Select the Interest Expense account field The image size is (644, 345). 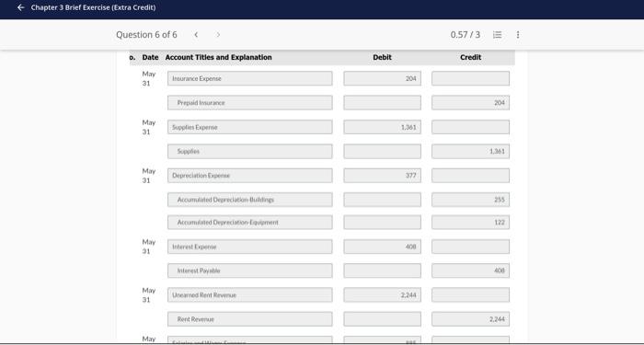[x=249, y=247]
